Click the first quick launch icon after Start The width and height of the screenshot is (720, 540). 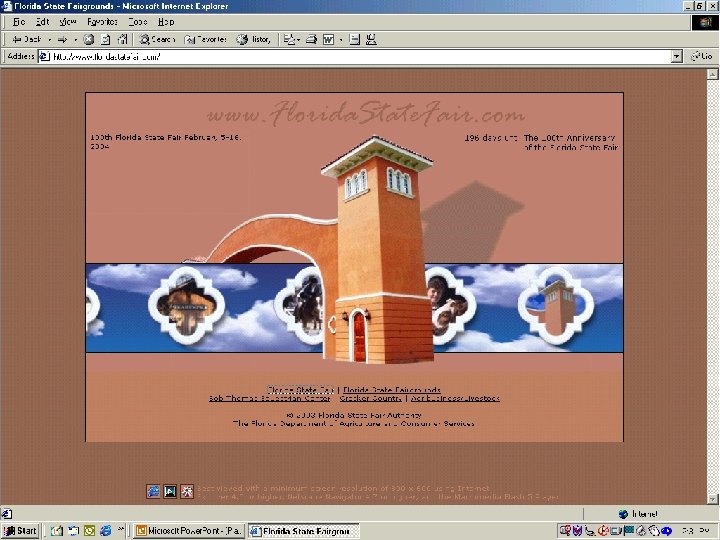coord(56,531)
